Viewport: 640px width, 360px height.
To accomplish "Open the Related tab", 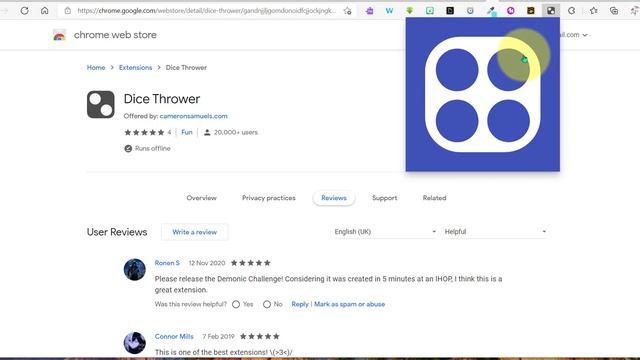I will coord(434,198).
